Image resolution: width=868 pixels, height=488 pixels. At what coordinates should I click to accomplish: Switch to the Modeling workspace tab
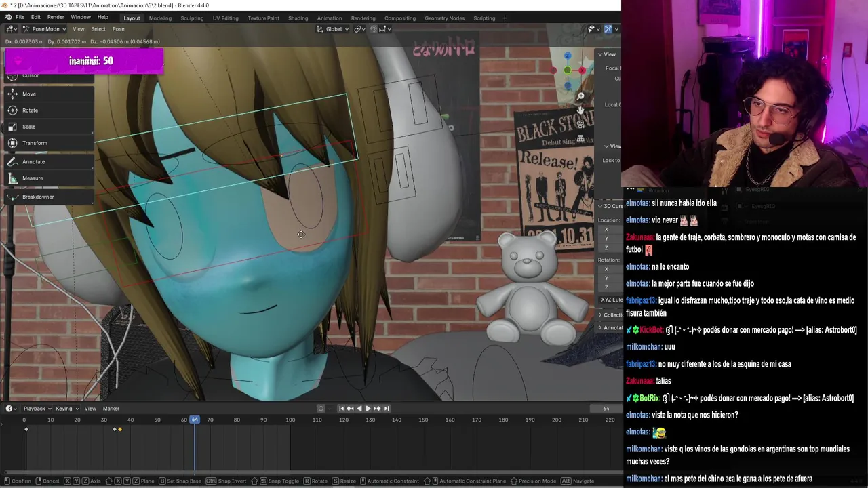coord(160,18)
